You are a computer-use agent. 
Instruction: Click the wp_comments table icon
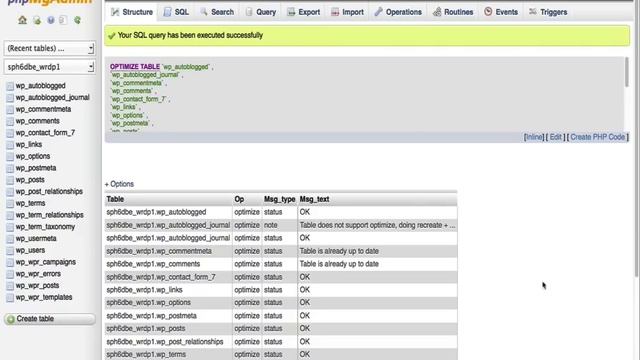point(10,121)
